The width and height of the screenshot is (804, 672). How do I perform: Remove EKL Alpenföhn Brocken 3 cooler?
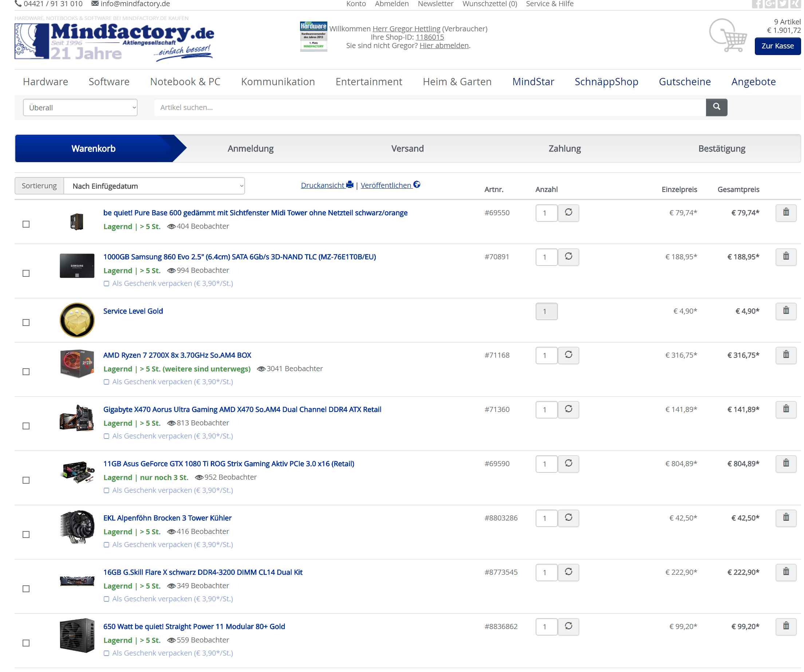[x=786, y=518]
